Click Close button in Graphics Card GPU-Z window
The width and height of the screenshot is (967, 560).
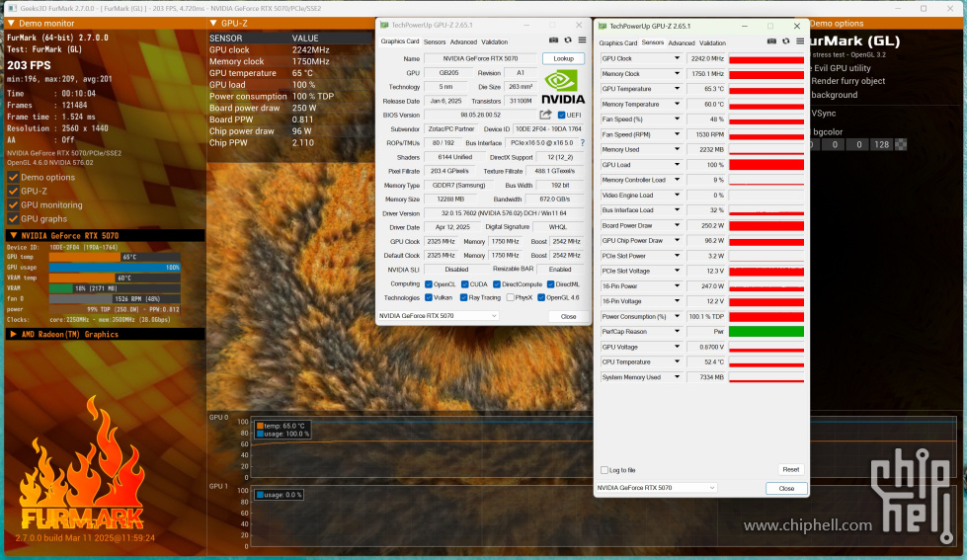tap(568, 316)
